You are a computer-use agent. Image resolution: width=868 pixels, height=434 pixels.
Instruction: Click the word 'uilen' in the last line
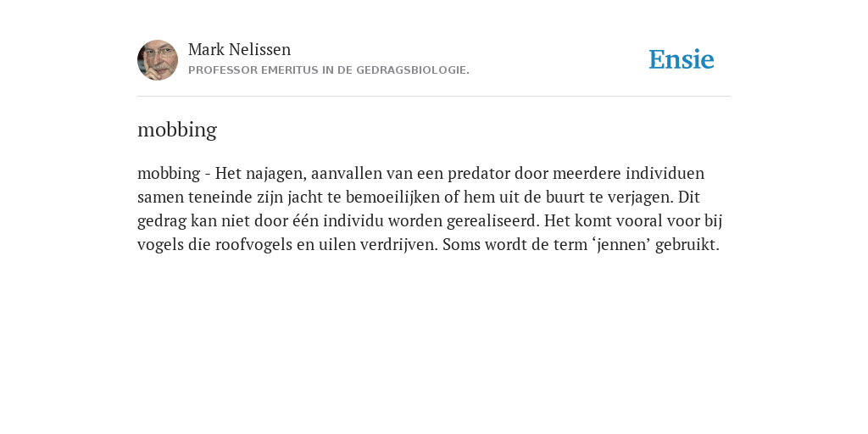(x=337, y=245)
